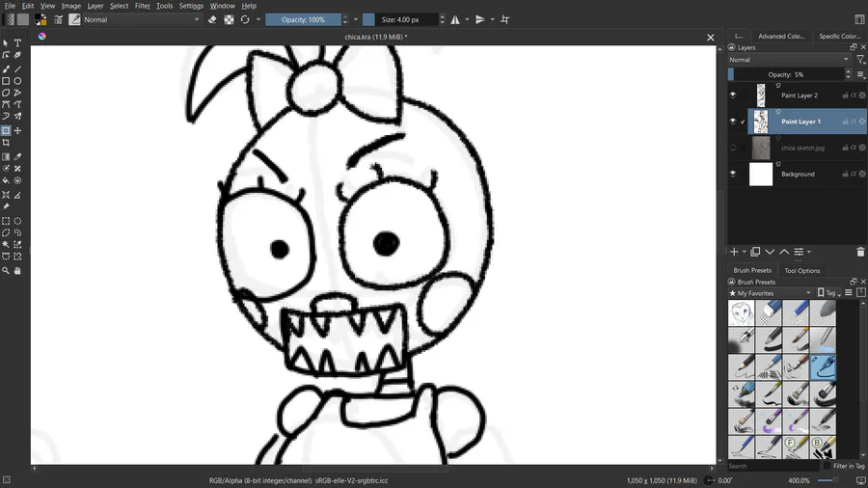Open the layer filter funnel menu
The height and width of the screenshot is (488, 868).
point(860,59)
